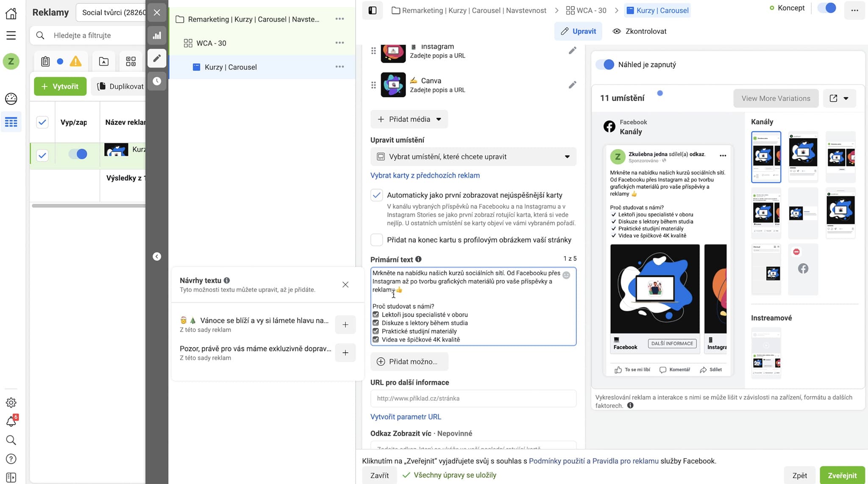Open more options for WCA - 30
Screen dimensions: 868x484
click(x=339, y=43)
